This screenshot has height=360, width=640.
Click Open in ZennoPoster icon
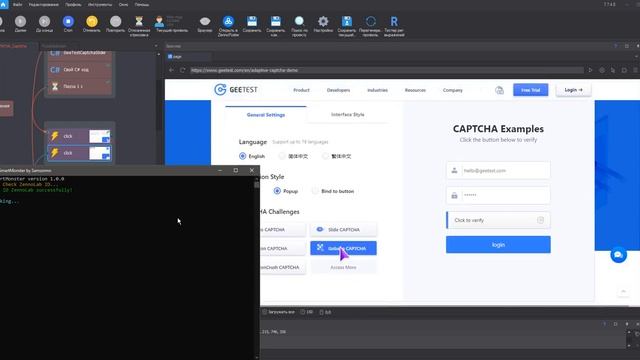pos(228,21)
